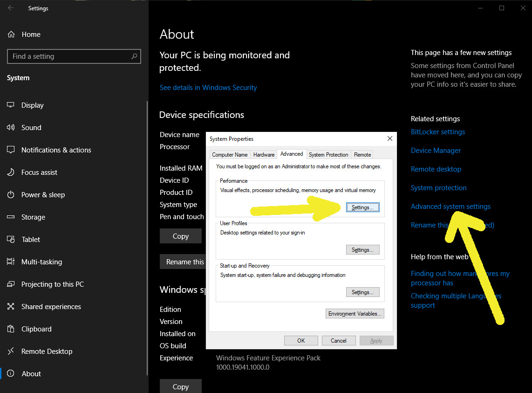Viewport: 532px width, 393px height.
Task: Click the sidebar vertical scrollbar
Action: (x=147, y=238)
